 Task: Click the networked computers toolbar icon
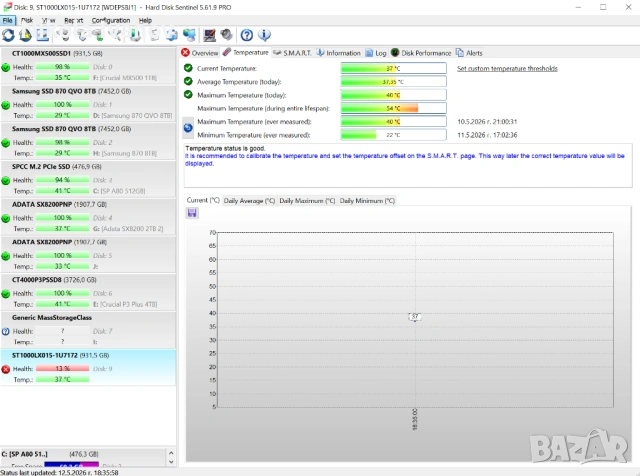tap(189, 35)
